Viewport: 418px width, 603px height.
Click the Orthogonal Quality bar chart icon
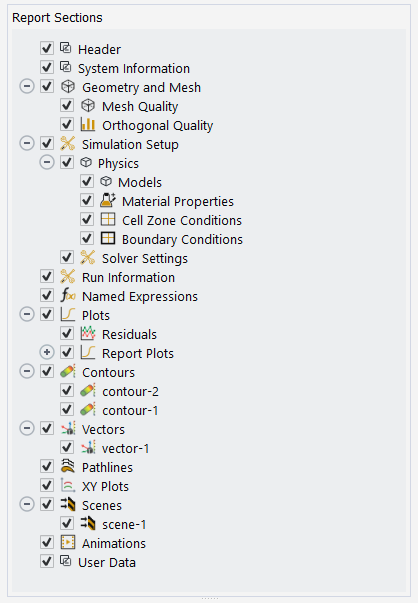click(x=88, y=124)
